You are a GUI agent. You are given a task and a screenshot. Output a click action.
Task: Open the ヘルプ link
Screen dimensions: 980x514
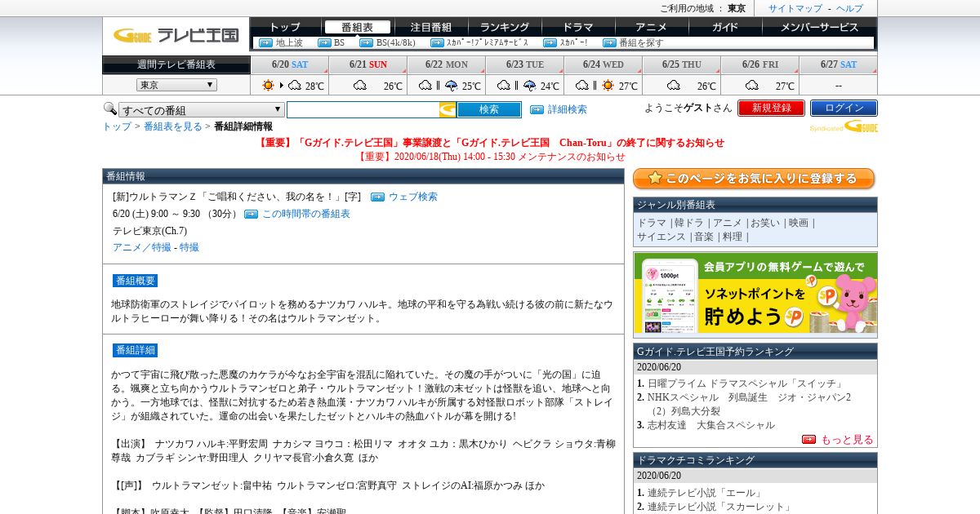click(x=849, y=8)
